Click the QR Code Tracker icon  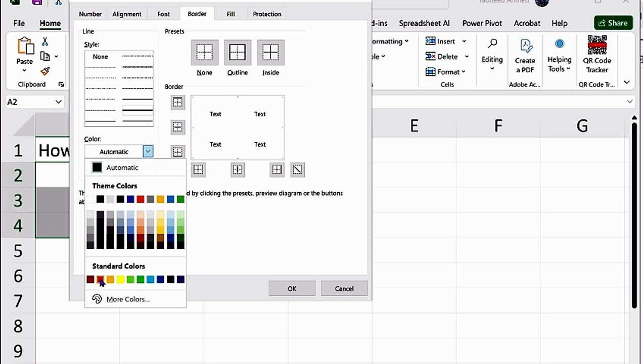(597, 45)
